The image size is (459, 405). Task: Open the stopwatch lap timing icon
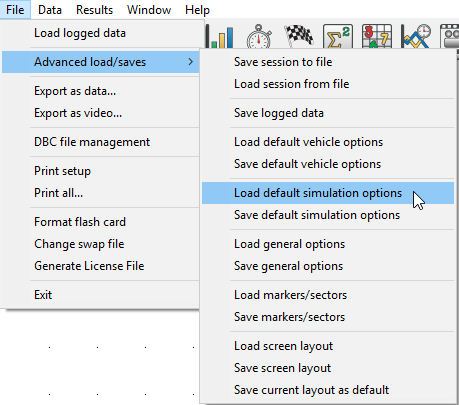point(259,36)
